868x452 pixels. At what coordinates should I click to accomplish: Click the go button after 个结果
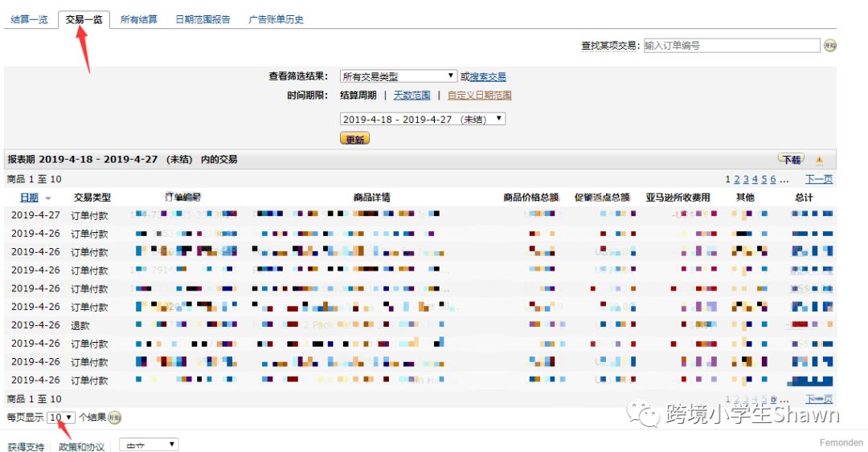coord(115,417)
